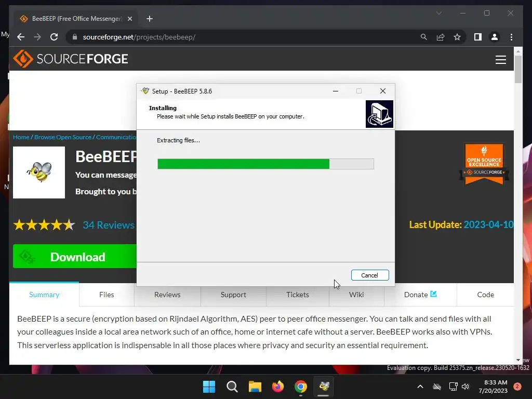Open the clock and date panel
532x399 pixels.
point(493,387)
